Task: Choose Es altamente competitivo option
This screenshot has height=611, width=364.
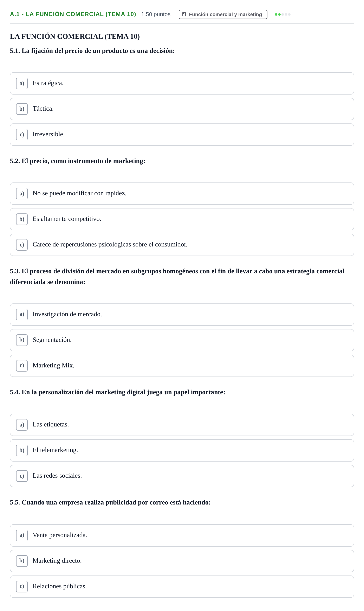Action: (x=182, y=219)
